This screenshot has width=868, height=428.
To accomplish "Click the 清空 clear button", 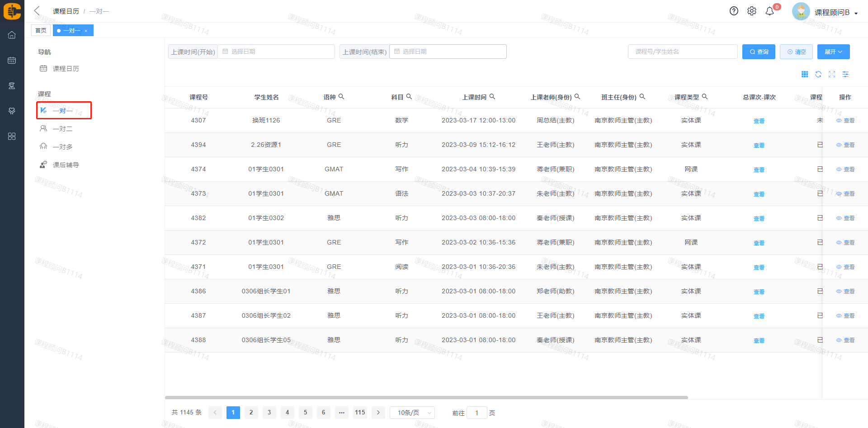I will (796, 52).
